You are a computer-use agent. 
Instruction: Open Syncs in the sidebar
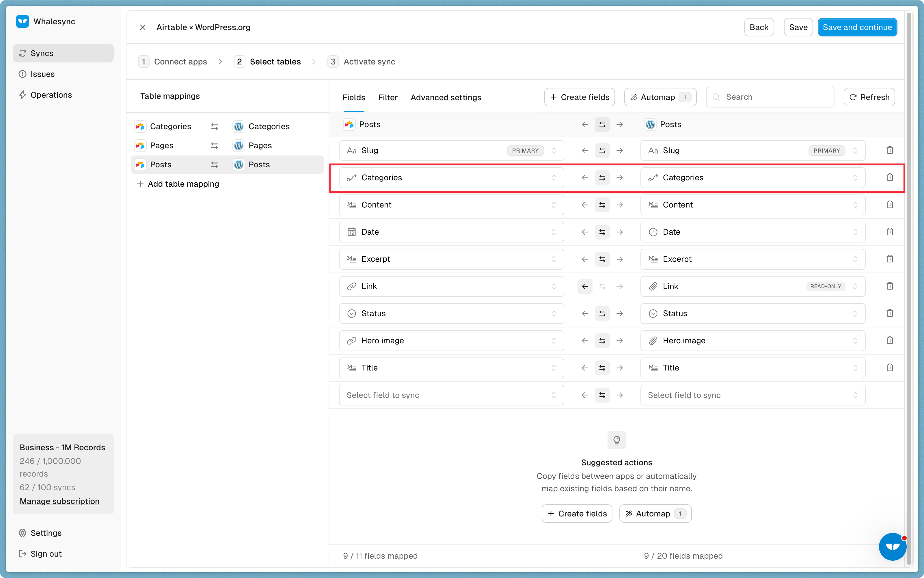click(63, 53)
